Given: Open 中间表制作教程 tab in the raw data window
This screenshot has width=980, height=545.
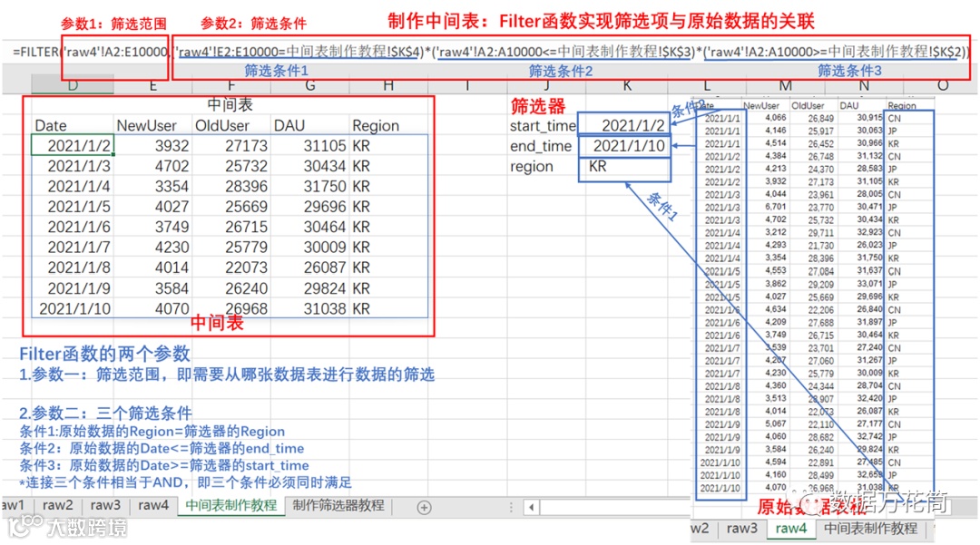Looking at the screenshot, I should click(x=870, y=528).
